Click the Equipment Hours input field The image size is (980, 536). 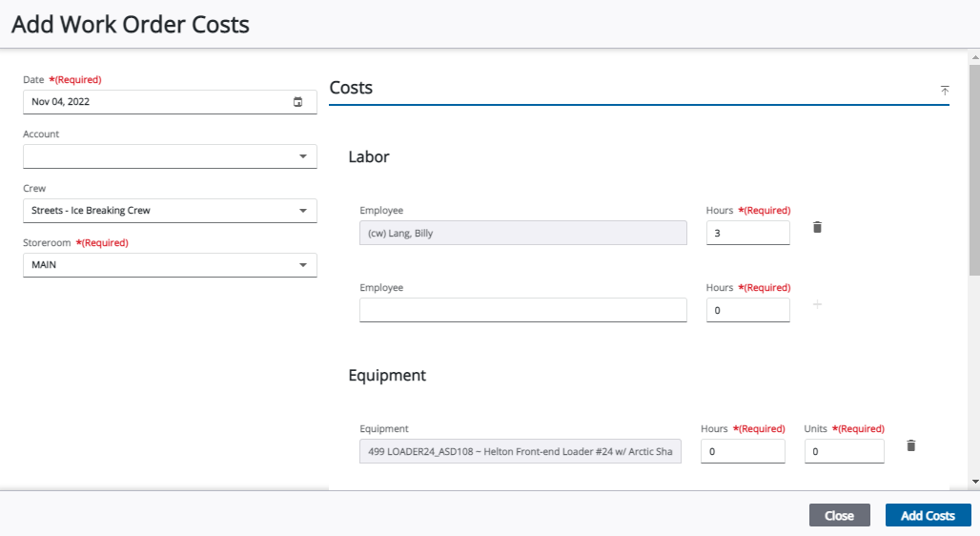pos(743,451)
